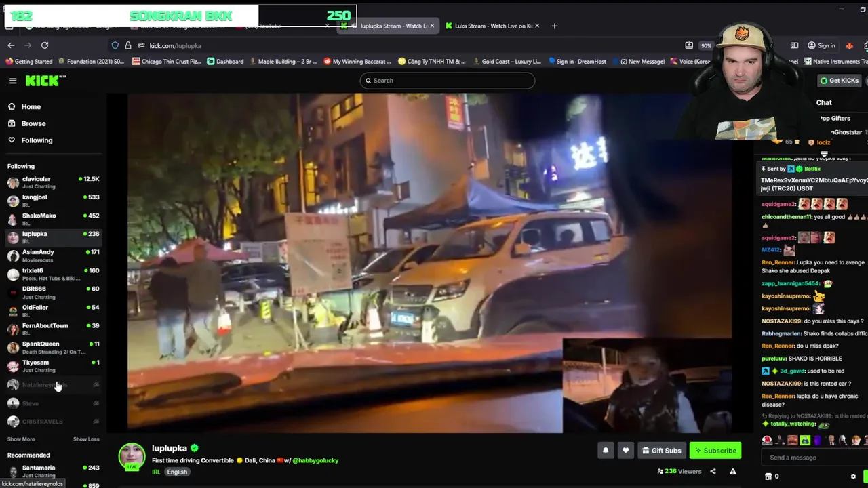The height and width of the screenshot is (488, 868).
Task: Open Tkyosam channel in sidebar
Action: (x=53, y=366)
